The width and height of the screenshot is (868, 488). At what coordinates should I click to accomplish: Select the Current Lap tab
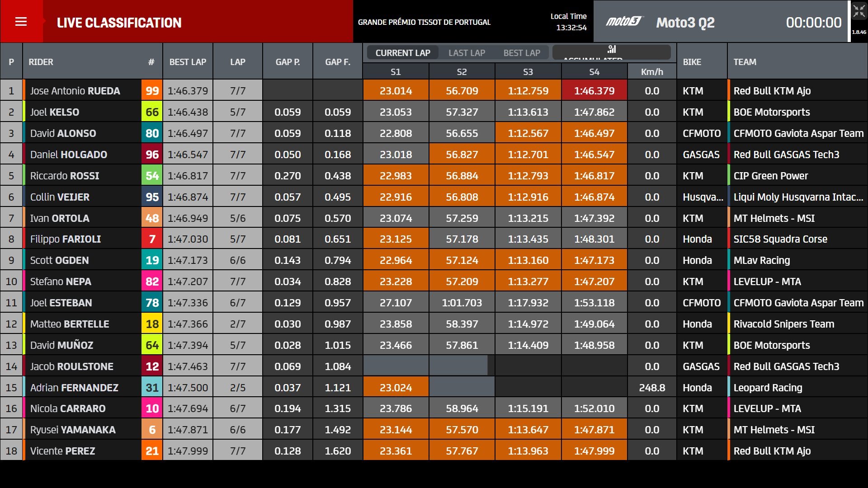pyautogui.click(x=402, y=53)
